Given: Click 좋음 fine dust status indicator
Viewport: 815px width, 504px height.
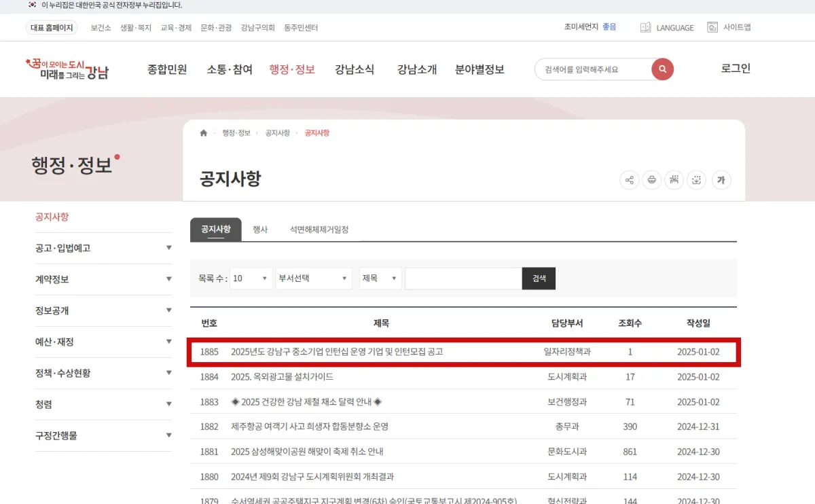Looking at the screenshot, I should point(609,27).
